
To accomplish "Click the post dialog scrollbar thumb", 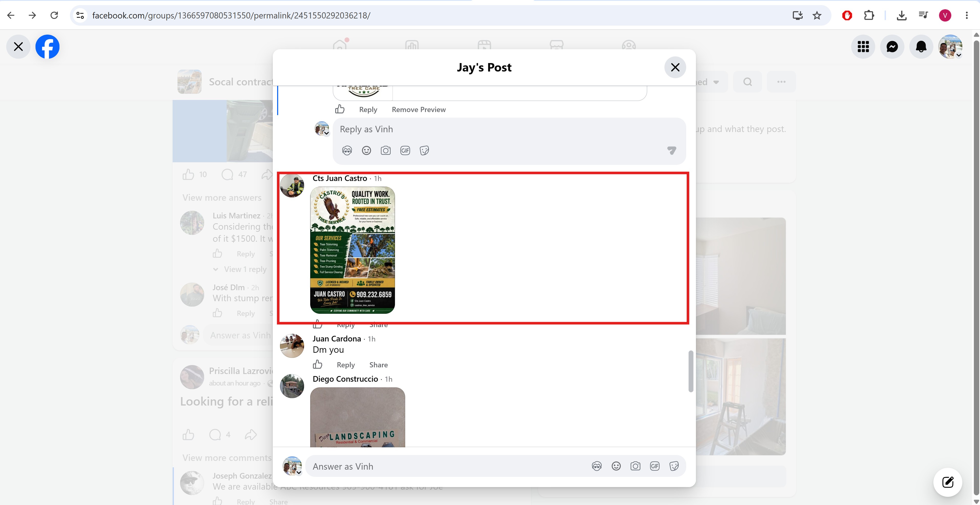I will point(691,371).
